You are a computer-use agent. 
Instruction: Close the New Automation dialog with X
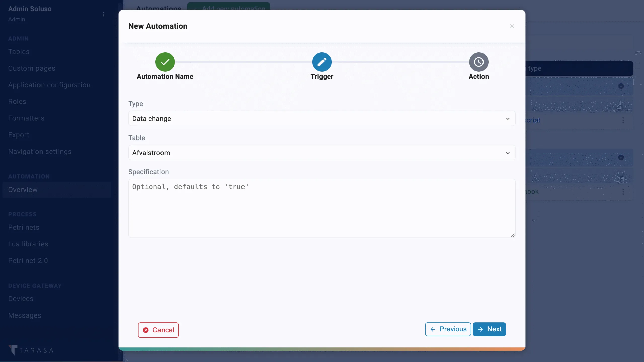pos(512,26)
